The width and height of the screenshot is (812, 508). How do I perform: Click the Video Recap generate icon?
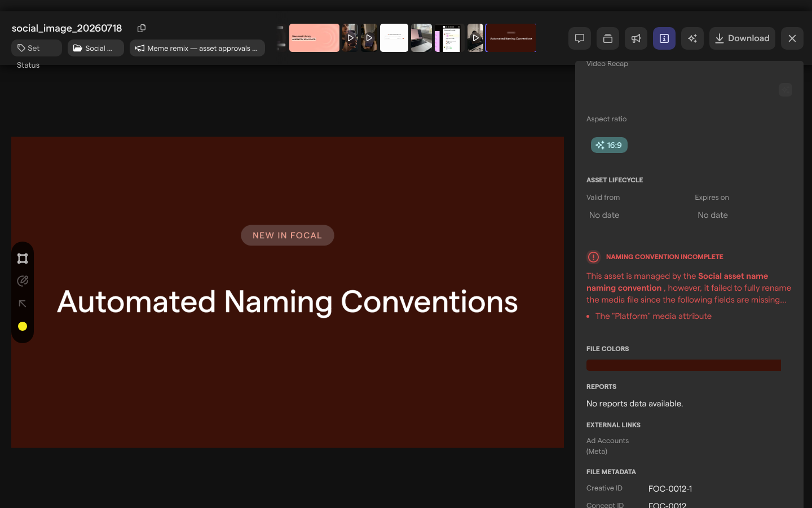click(785, 90)
